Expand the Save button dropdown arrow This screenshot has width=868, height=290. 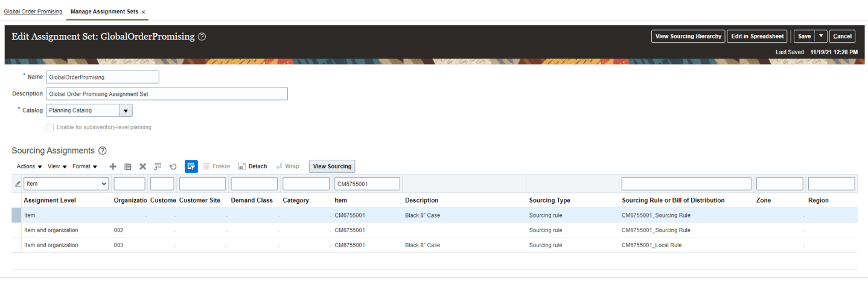(x=820, y=36)
